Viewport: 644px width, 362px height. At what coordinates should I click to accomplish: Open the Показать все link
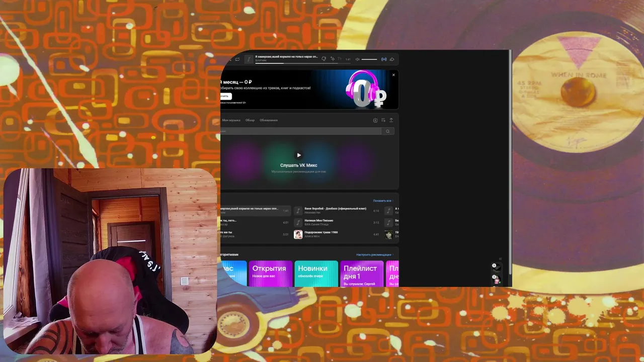click(382, 201)
